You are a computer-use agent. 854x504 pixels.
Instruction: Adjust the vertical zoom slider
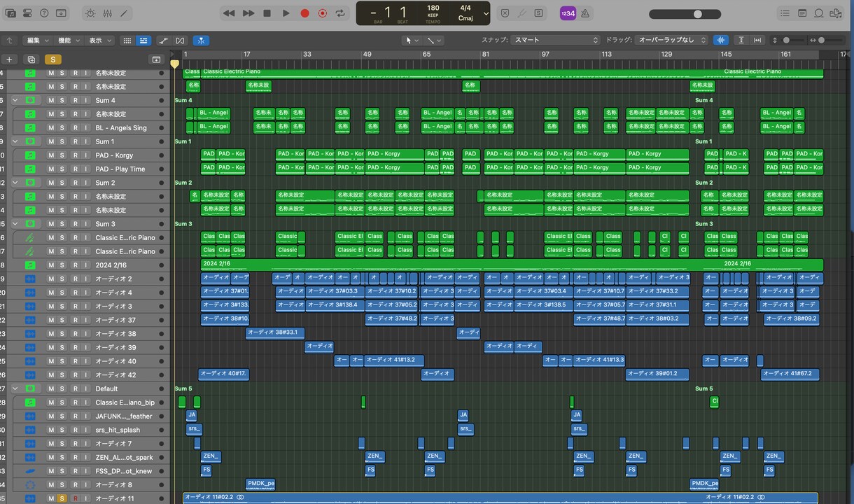point(793,41)
